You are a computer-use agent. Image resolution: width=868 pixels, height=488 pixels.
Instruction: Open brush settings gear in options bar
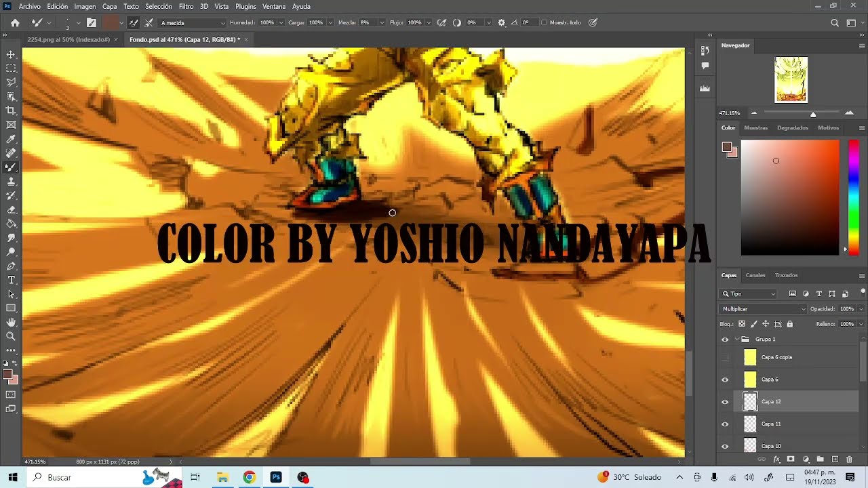[501, 22]
